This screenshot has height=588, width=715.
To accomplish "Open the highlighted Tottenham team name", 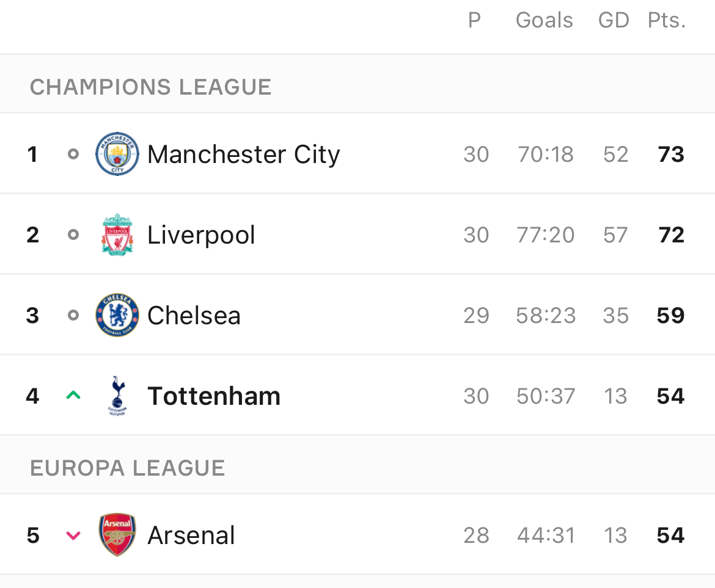I will 214,396.
